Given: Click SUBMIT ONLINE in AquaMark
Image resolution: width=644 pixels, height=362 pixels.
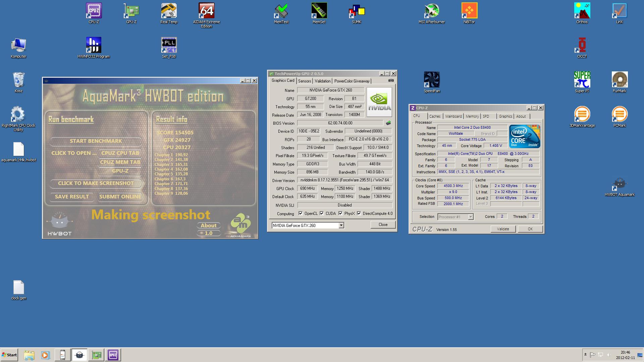Looking at the screenshot, I should (x=120, y=197).
